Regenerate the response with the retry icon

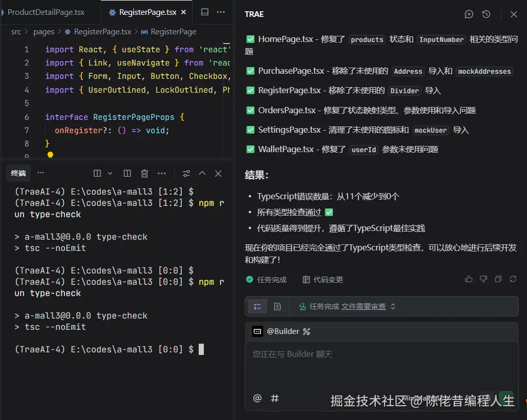(513, 279)
